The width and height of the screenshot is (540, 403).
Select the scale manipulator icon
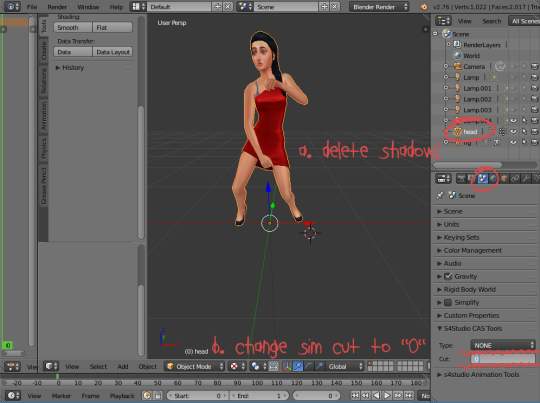coord(319,366)
